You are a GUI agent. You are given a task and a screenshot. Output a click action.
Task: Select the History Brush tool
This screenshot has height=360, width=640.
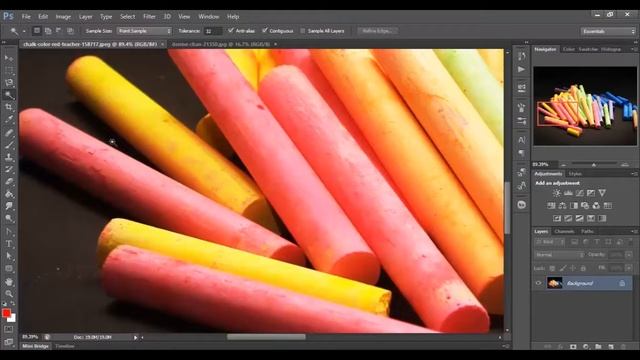pos(9,169)
